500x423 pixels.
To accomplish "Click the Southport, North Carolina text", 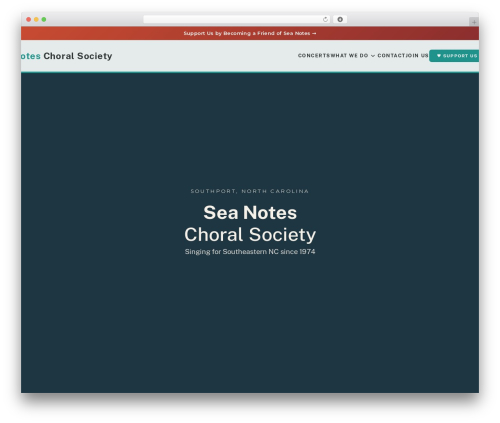I will coord(250,191).
